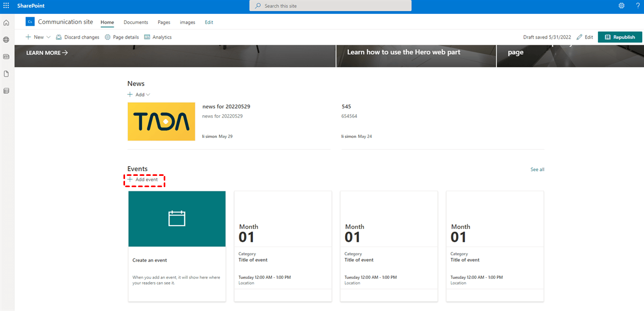Viewport: 644px width, 311px height.
Task: Open the See all events link
Action: (x=537, y=169)
